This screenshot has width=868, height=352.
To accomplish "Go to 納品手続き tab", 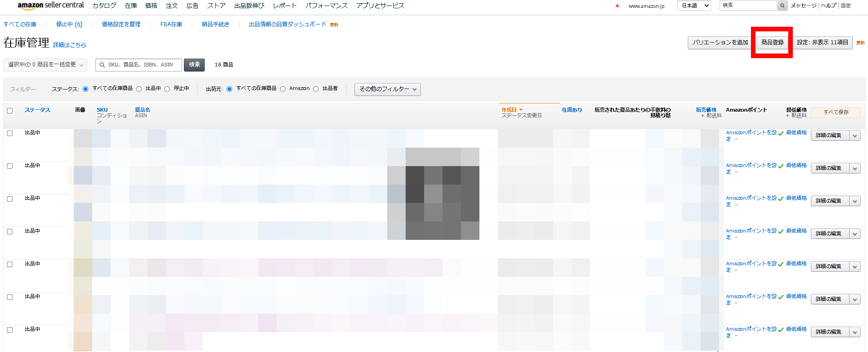I will (215, 24).
